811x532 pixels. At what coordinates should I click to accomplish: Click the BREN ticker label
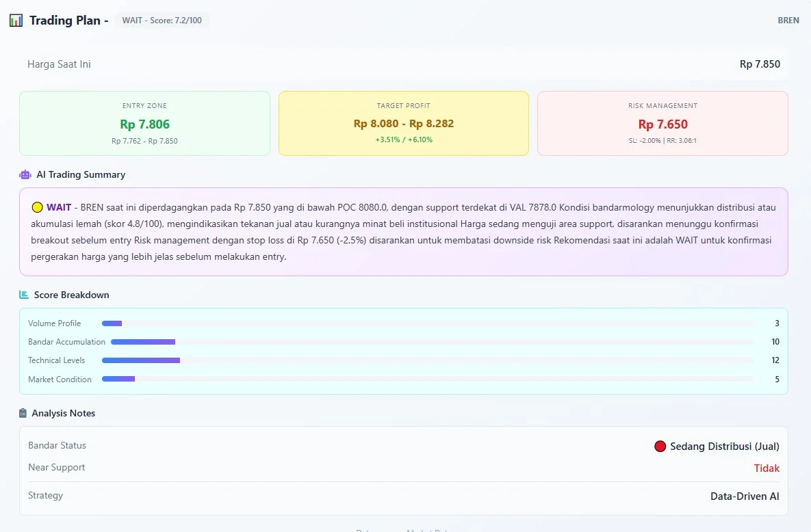788,21
